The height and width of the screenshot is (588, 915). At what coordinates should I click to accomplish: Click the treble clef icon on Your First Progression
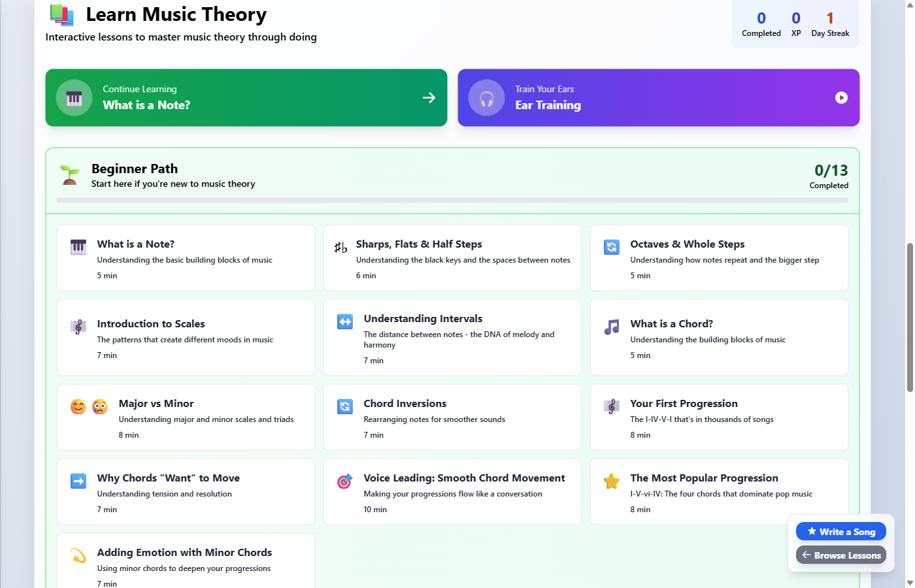point(611,406)
